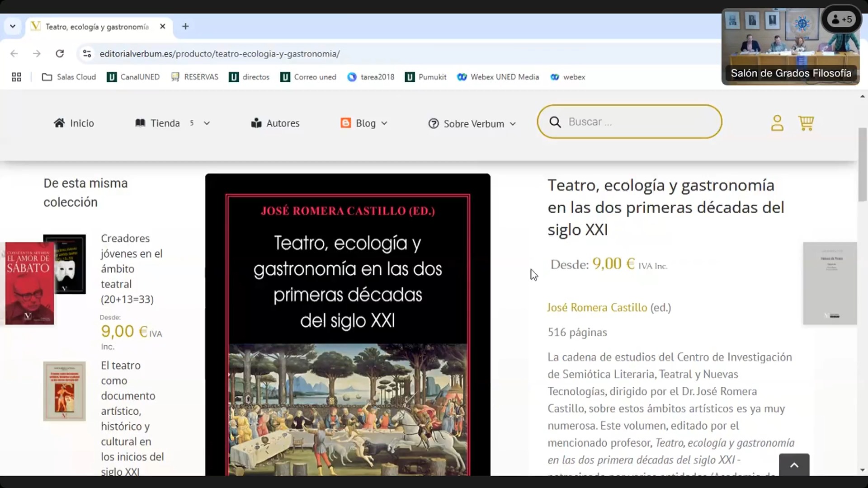Enlarge the main Teatro, ecología book cover
This screenshot has height=488, width=868.
(x=348, y=324)
